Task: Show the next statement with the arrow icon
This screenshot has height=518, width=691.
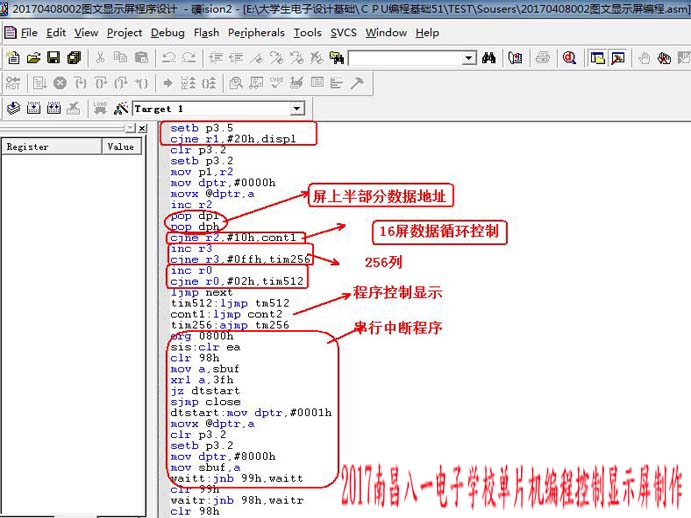Action: tap(167, 83)
